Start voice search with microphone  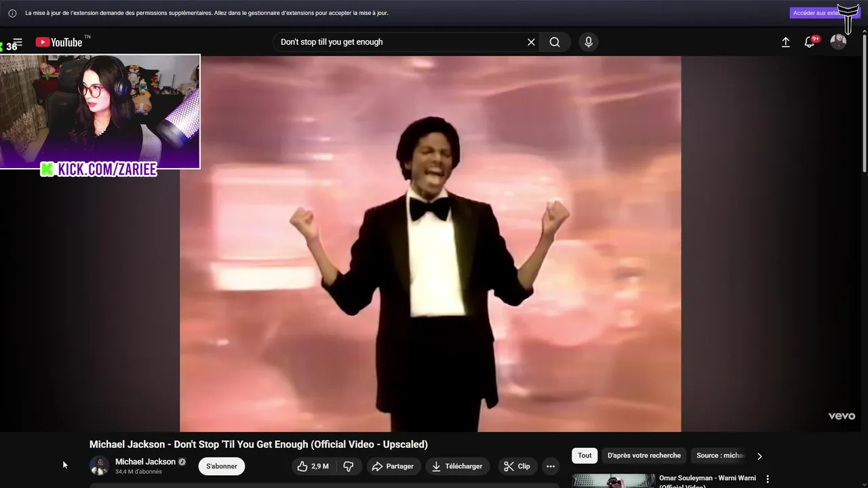pos(589,42)
